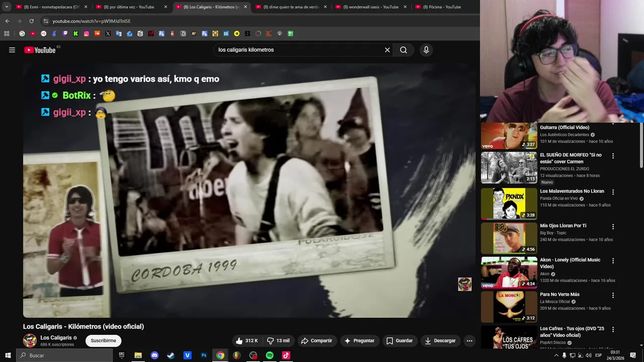The height and width of the screenshot is (362, 644).
Task: Dislike the video with thumbs down 13 mil
Action: click(278, 341)
